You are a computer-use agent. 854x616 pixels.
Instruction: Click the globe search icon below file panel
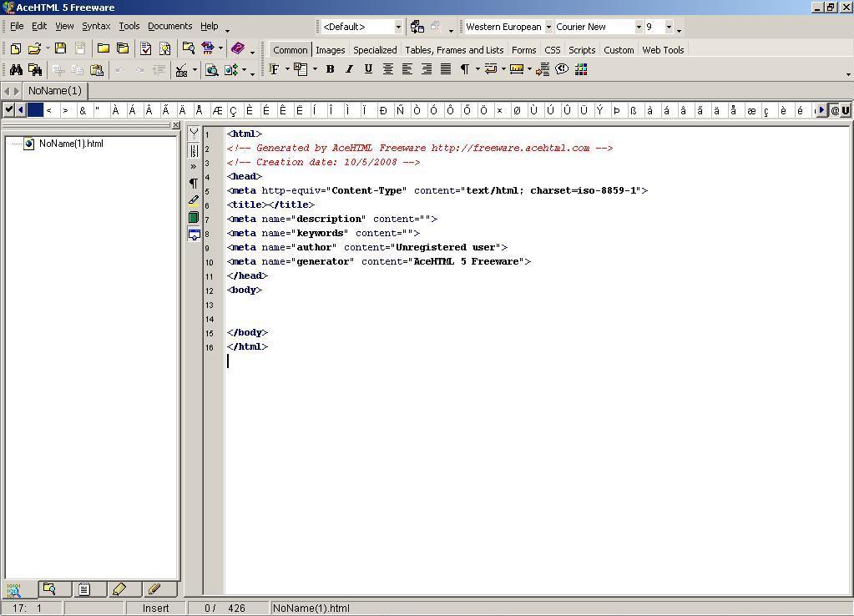[x=13, y=589]
